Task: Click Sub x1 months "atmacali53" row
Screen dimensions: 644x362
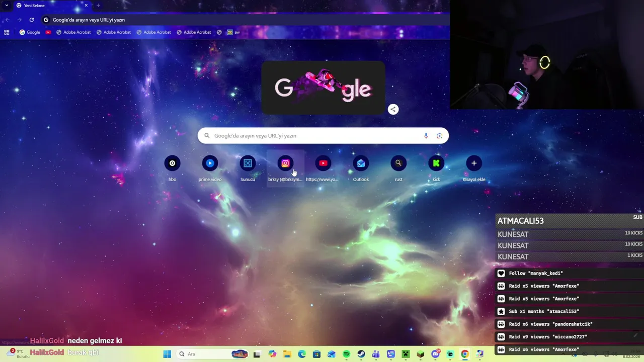Action: pos(570,311)
